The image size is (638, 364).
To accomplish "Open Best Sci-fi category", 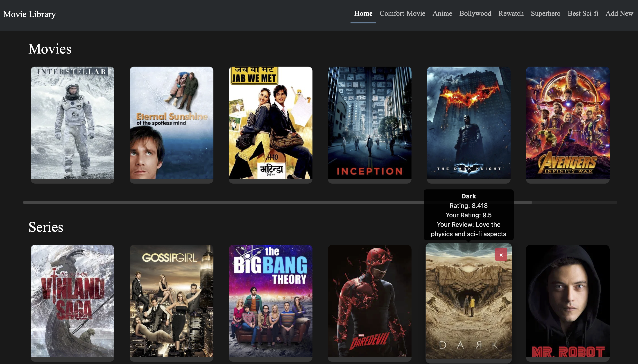I will tap(583, 13).
